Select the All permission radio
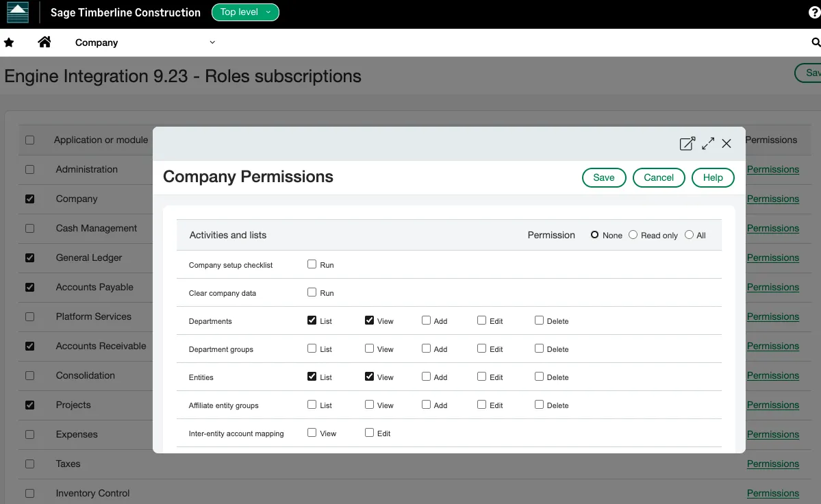 689,234
